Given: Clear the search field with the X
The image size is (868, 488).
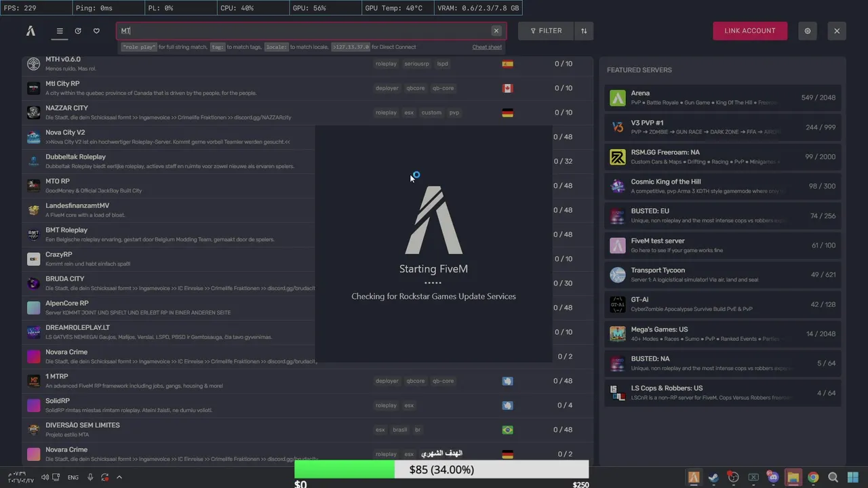Looking at the screenshot, I should 496,30.
